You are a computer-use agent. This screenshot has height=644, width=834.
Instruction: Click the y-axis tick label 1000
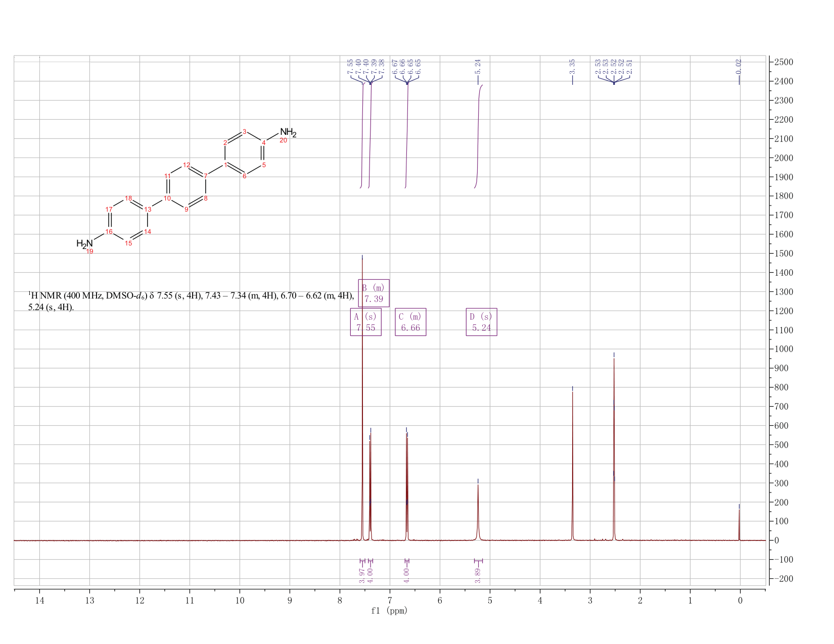click(x=783, y=349)
